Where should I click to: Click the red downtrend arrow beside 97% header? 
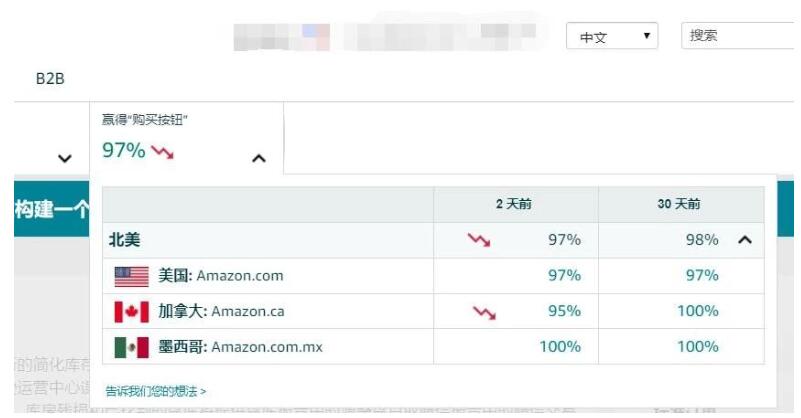[x=162, y=152]
